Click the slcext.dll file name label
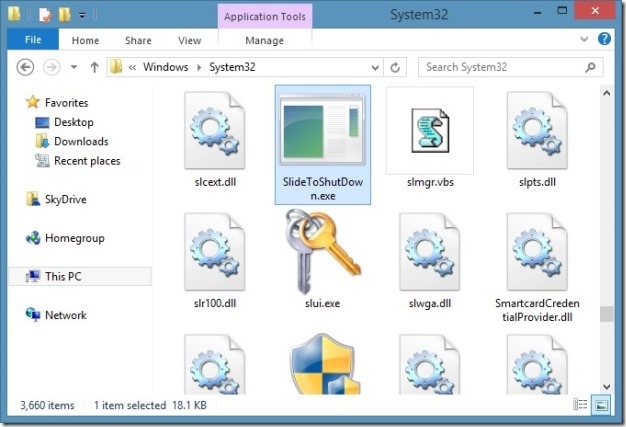 point(215,182)
